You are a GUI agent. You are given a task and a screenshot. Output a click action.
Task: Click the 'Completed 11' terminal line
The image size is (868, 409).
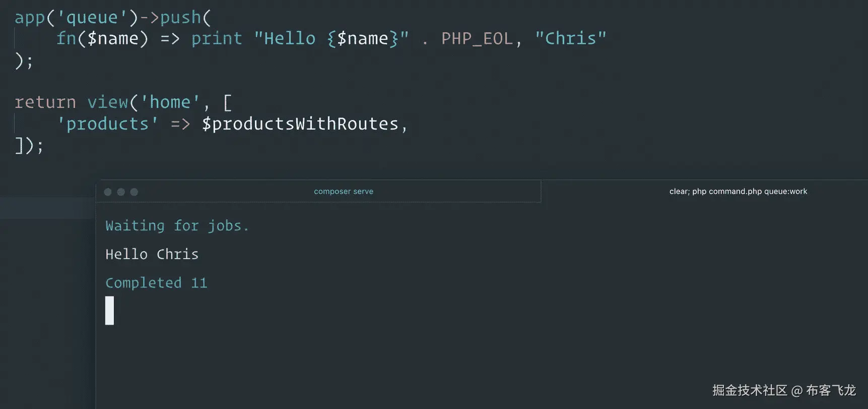tap(156, 283)
